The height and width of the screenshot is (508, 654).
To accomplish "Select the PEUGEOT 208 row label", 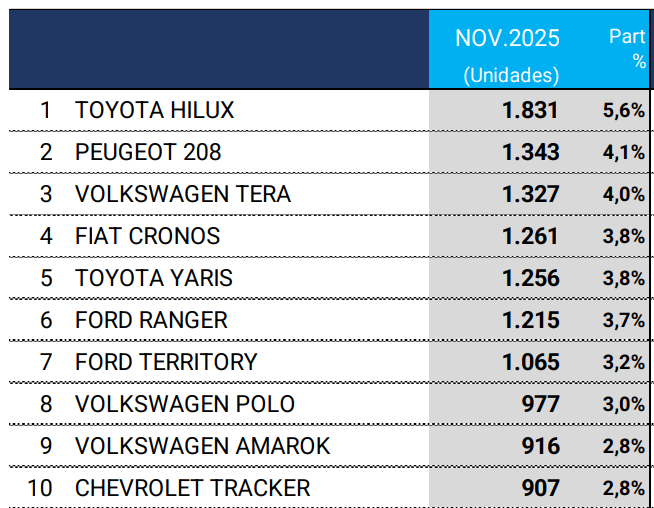I will click(x=148, y=152).
